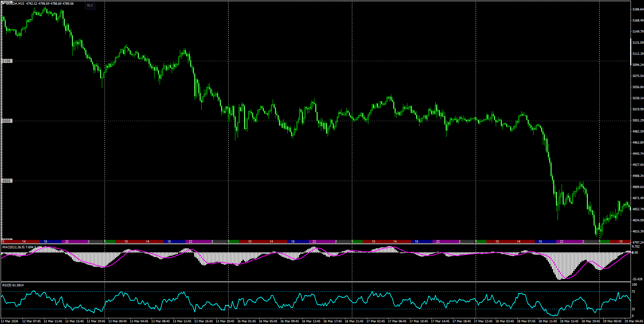644x324 pixels.
Task: Click the RSI(9) indicator label
Action: (8, 285)
